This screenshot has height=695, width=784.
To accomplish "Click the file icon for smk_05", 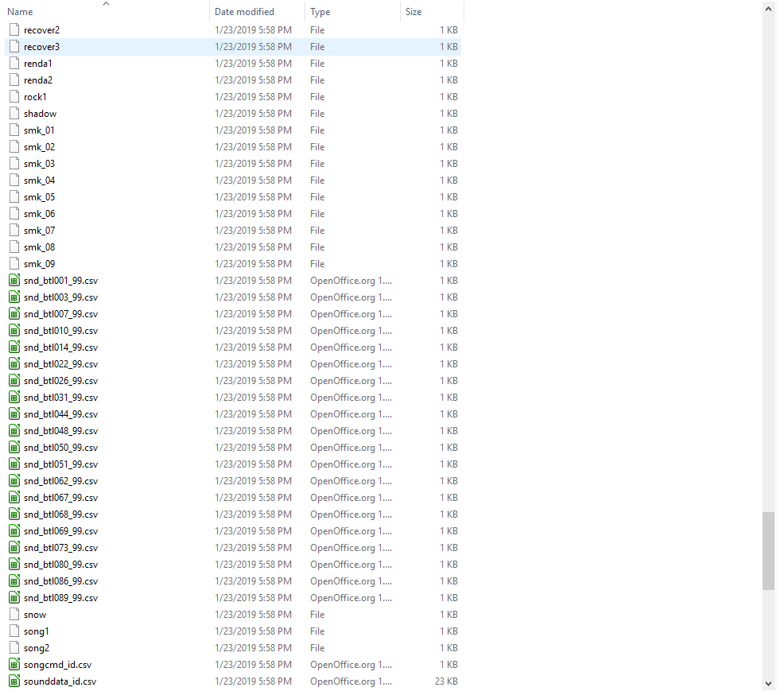I will tap(14, 197).
